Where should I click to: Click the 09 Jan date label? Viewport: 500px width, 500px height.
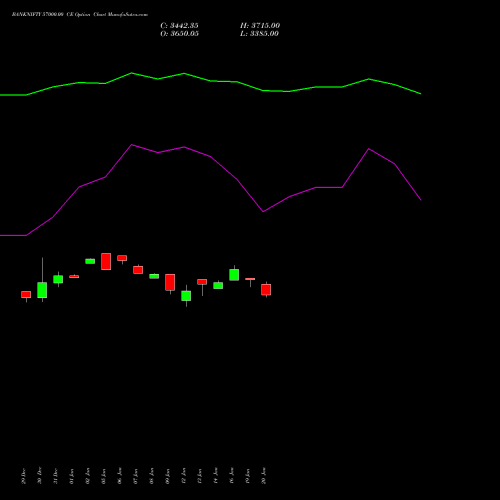tap(168, 476)
